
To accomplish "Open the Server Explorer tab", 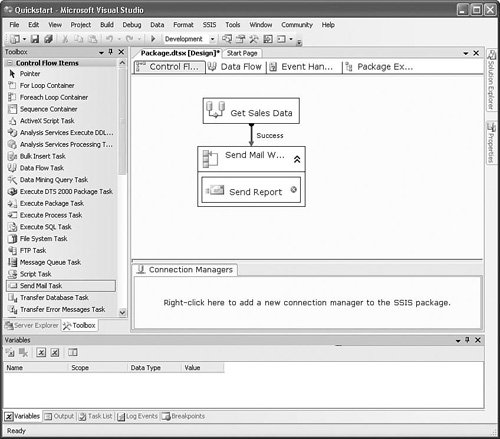I will (32, 325).
